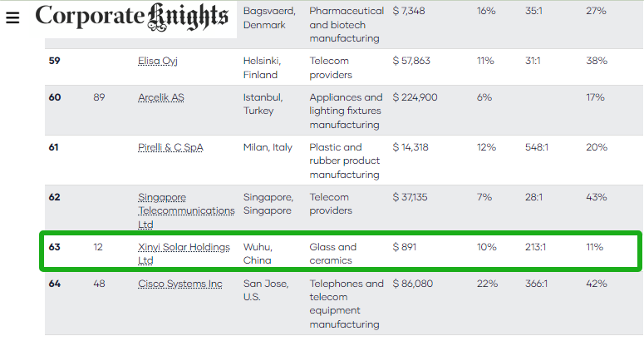The image size is (644, 341).
Task: Open the Singapore Telecommunications Ltd link
Action: click(x=186, y=210)
